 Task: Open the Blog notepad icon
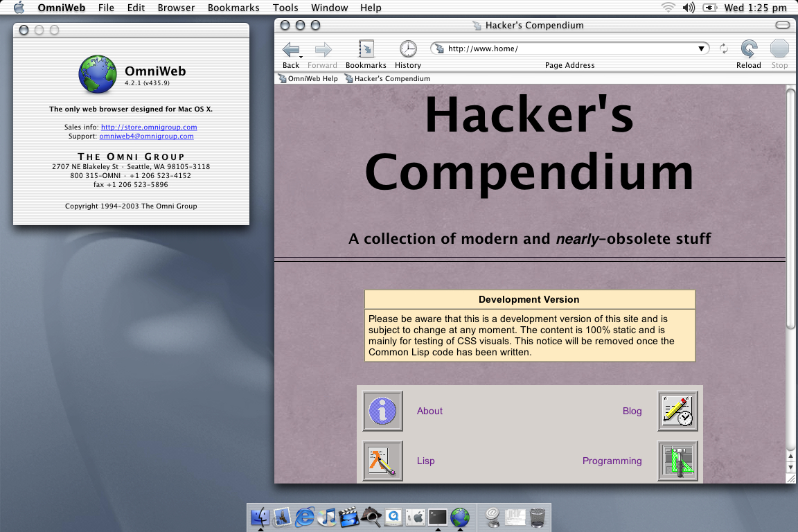click(677, 411)
